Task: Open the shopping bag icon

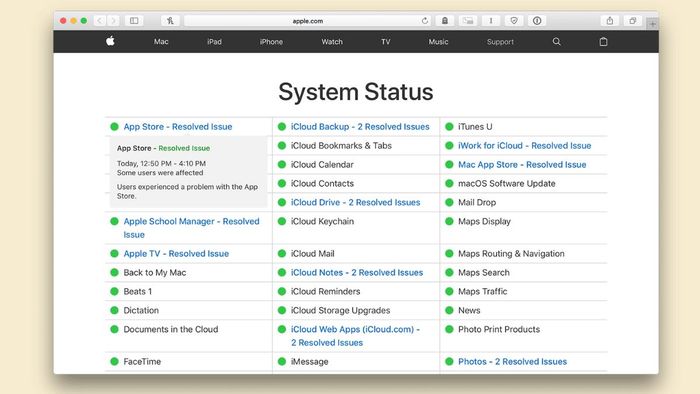Action: tap(603, 41)
